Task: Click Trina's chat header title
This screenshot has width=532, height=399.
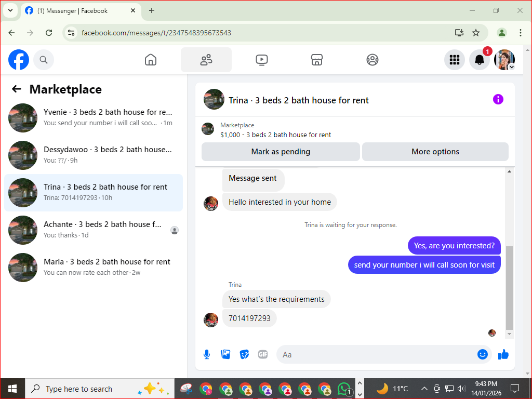Action: click(x=299, y=100)
